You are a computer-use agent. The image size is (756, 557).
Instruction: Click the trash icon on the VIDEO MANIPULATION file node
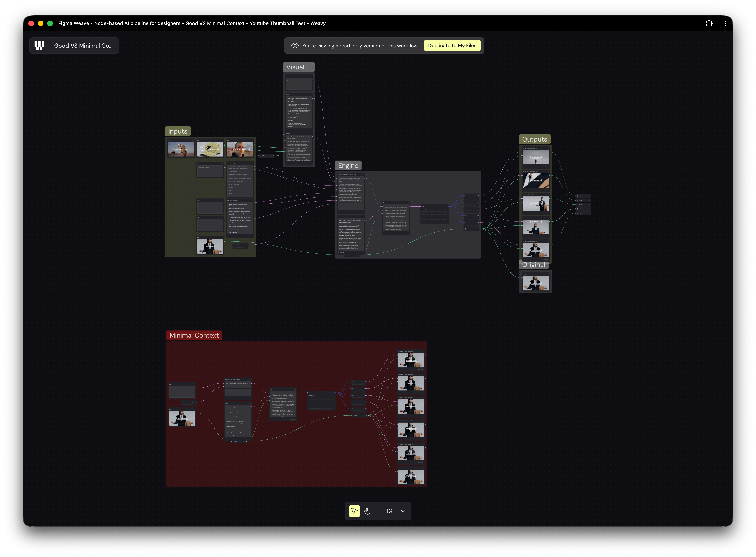[193, 141]
